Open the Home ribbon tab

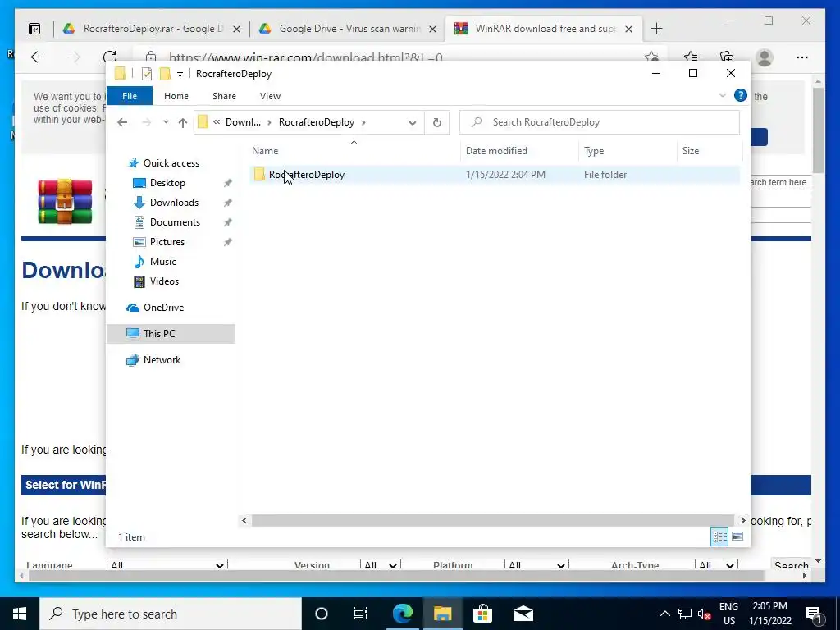click(176, 96)
